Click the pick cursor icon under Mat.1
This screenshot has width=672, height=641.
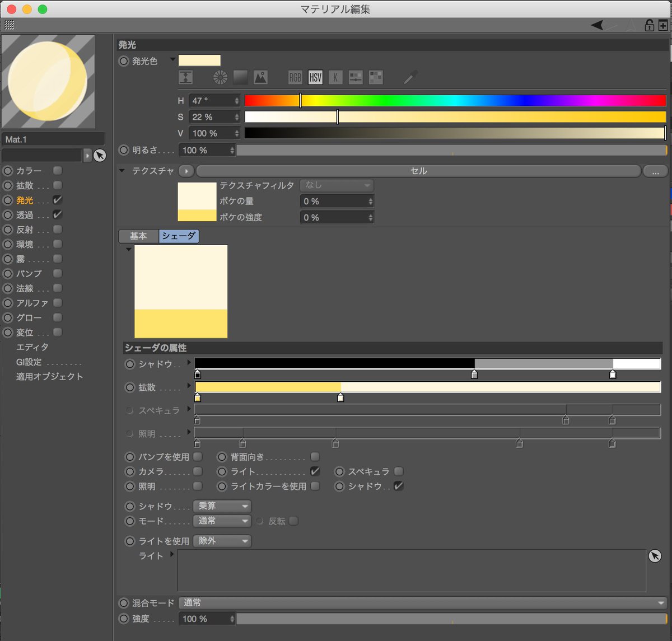pos(100,156)
